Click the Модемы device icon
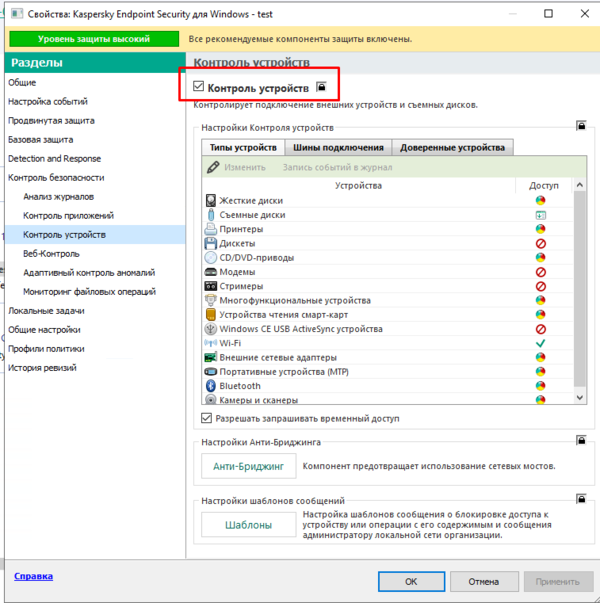This screenshot has width=600, height=603. [x=210, y=272]
